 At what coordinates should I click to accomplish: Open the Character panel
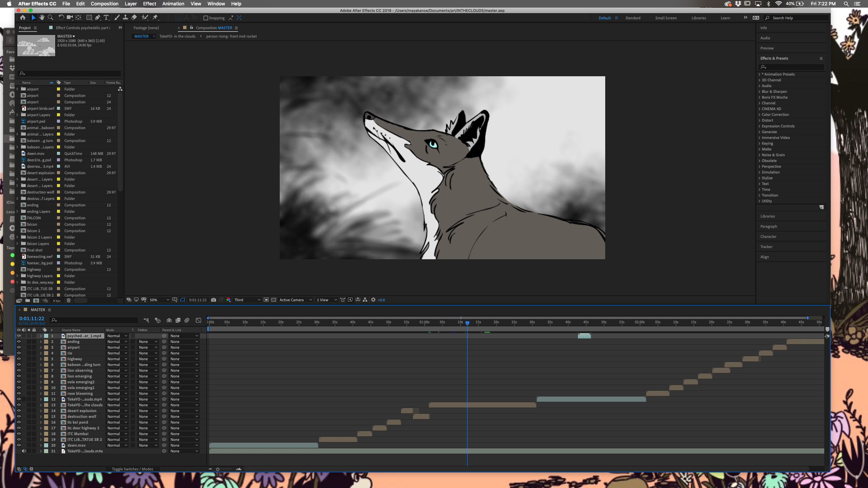pyautogui.click(x=768, y=237)
